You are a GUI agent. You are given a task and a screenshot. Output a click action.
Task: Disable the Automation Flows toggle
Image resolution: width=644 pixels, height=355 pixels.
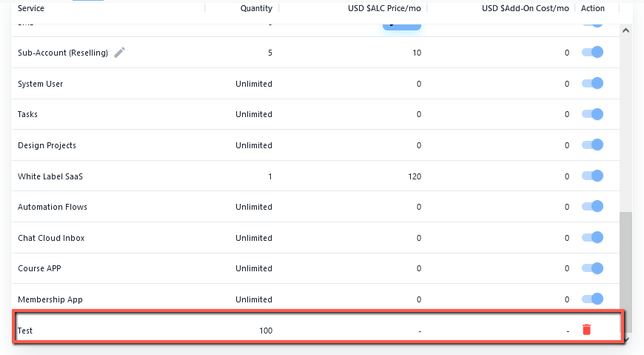593,207
